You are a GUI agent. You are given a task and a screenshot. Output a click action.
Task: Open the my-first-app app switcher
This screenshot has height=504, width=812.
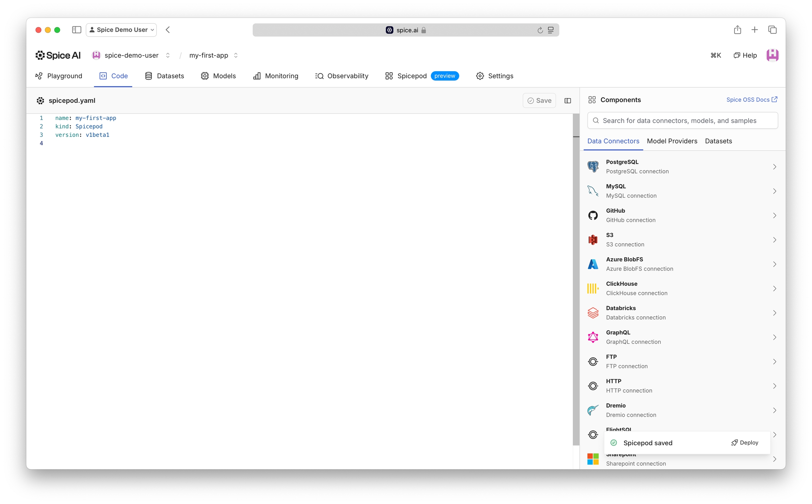tap(236, 55)
